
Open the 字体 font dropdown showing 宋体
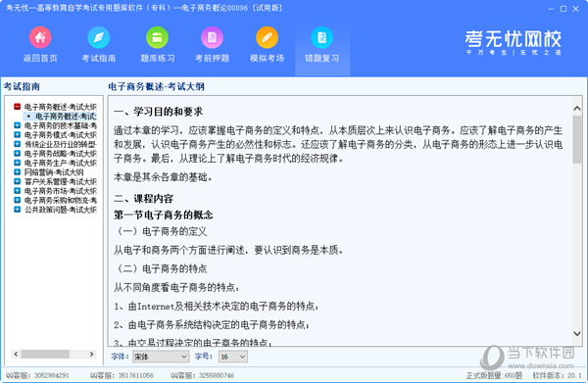[x=161, y=357]
